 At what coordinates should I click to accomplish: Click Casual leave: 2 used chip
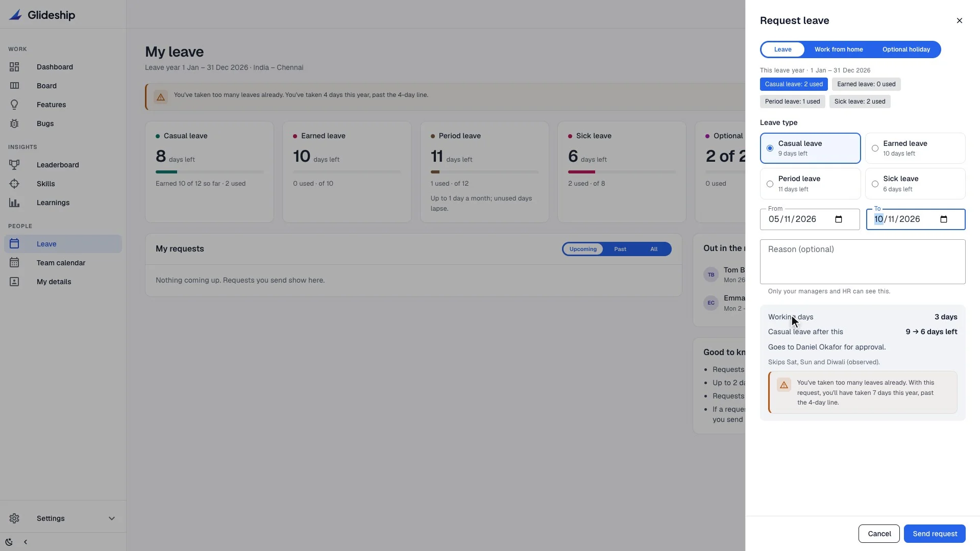coord(794,84)
